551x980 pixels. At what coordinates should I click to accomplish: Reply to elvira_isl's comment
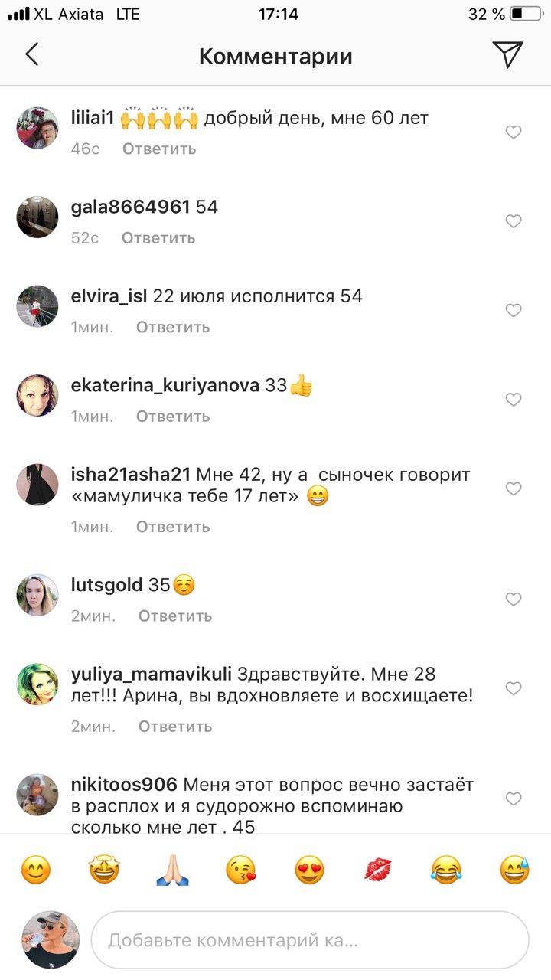pyautogui.click(x=173, y=327)
